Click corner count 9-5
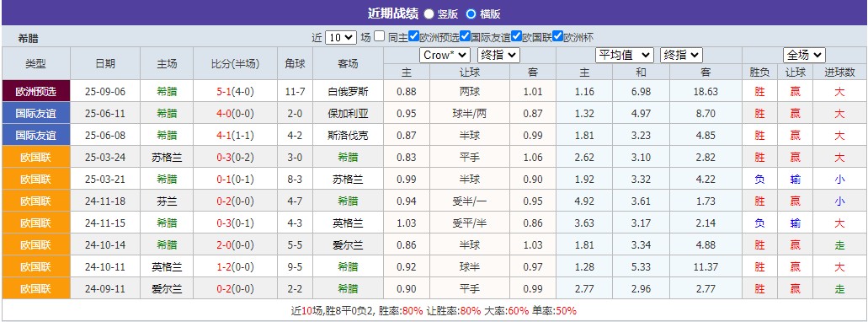 (x=295, y=267)
